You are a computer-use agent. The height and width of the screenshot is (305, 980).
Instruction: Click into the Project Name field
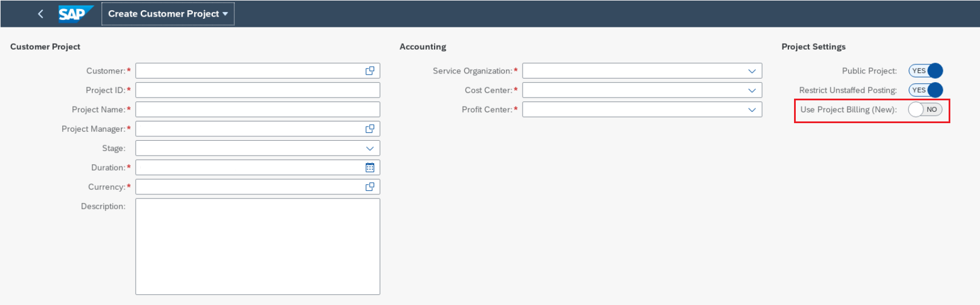(x=258, y=109)
